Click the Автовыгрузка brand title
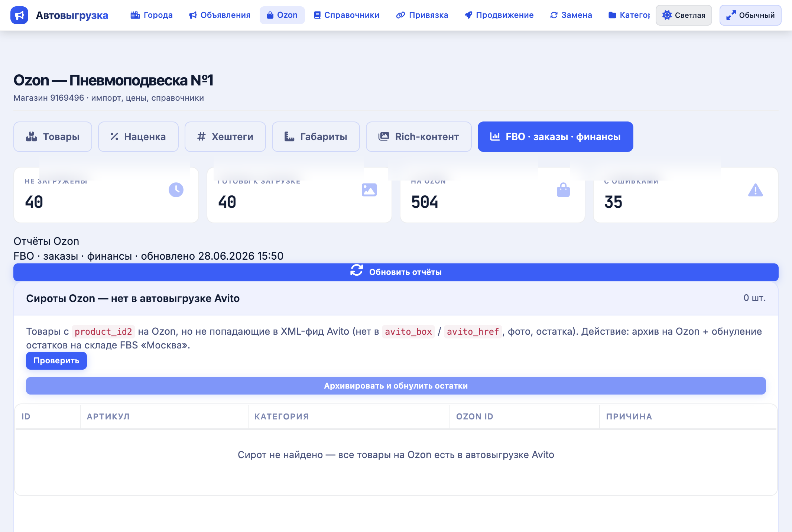 click(x=72, y=15)
